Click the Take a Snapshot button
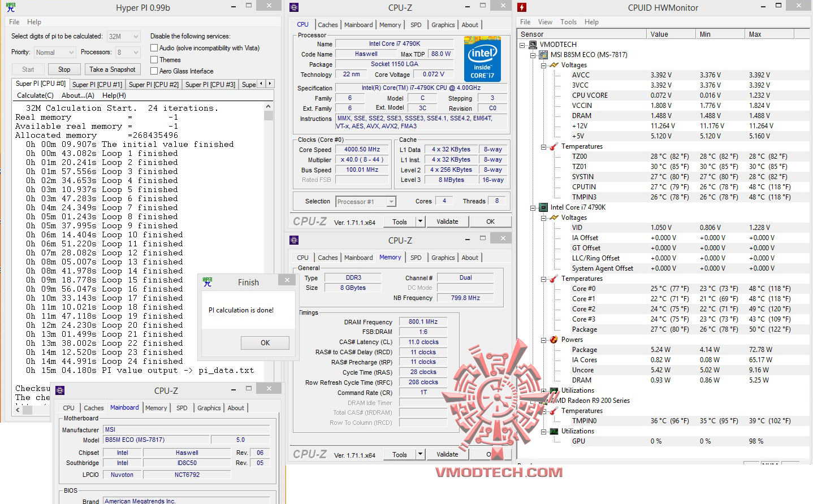This screenshot has height=504, width=813. 113,69
